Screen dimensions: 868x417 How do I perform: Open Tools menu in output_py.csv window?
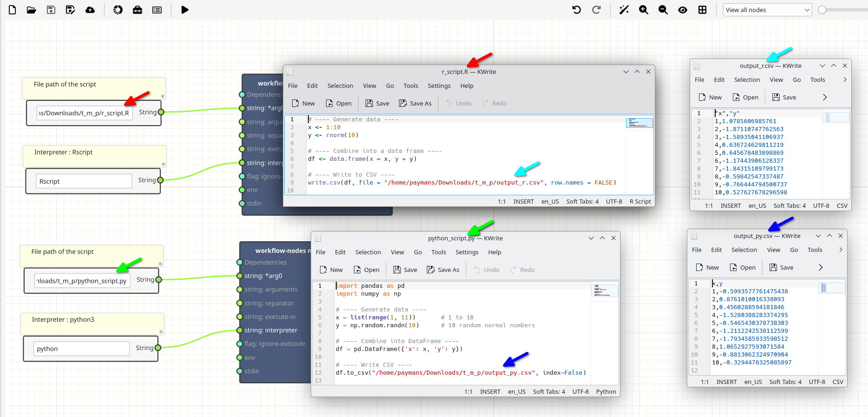(815, 250)
